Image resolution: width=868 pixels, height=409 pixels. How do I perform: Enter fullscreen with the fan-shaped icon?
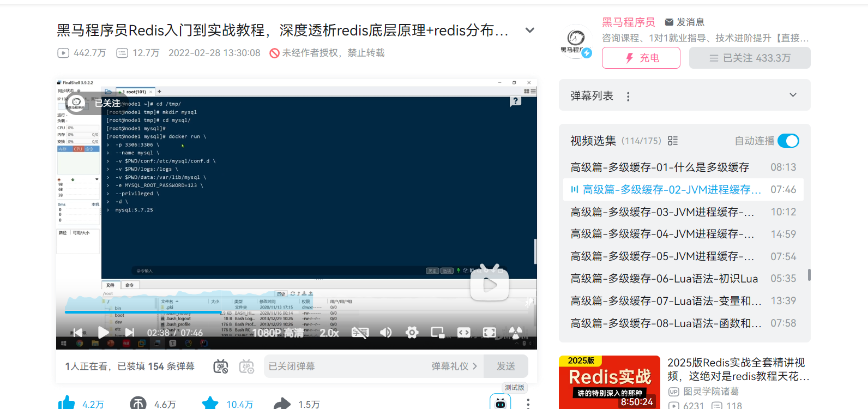[515, 332]
